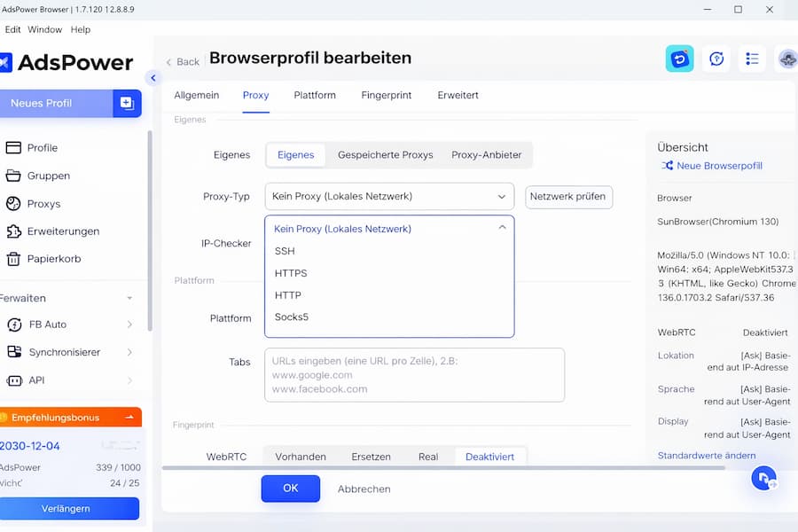The image size is (798, 532).
Task: Click the blue refresh icon in header
Action: tap(680, 59)
